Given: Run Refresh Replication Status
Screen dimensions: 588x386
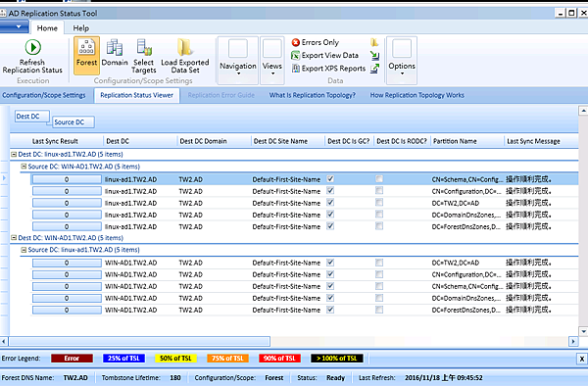Looking at the screenshot, I should click(x=32, y=56).
